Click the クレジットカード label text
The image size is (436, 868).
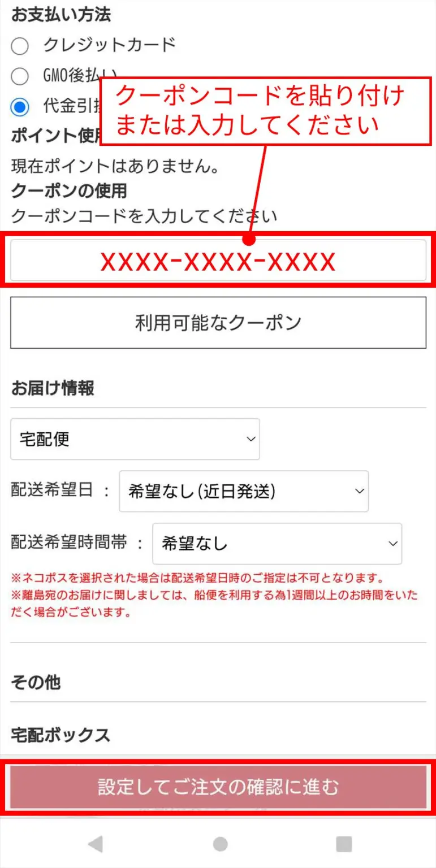click(x=110, y=45)
